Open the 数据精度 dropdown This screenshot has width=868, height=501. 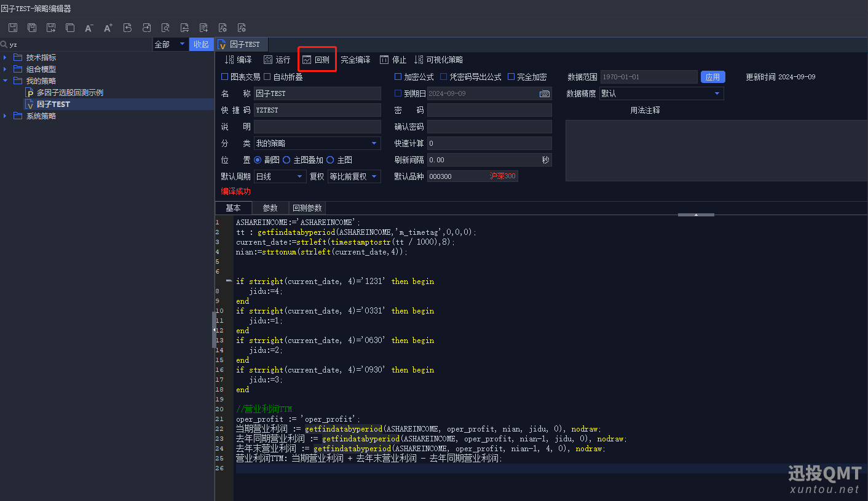coord(661,93)
